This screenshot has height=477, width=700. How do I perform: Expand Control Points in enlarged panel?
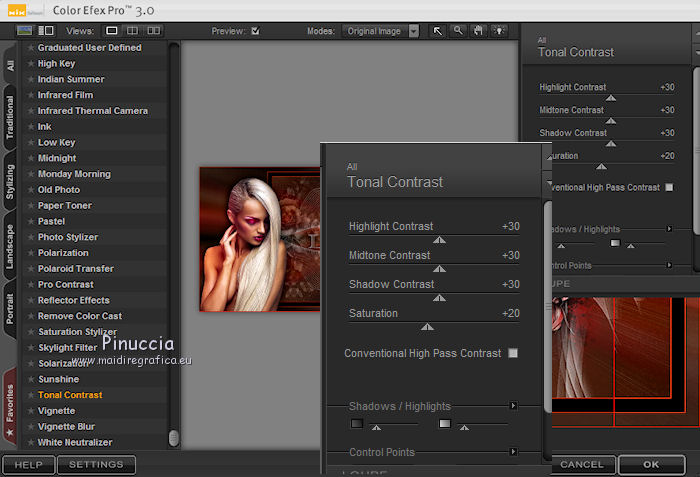click(514, 452)
